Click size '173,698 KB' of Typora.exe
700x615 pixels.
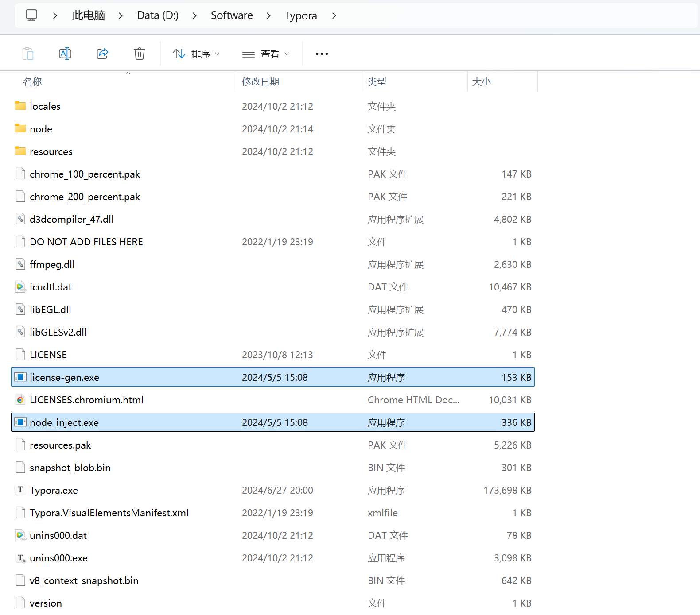point(507,490)
